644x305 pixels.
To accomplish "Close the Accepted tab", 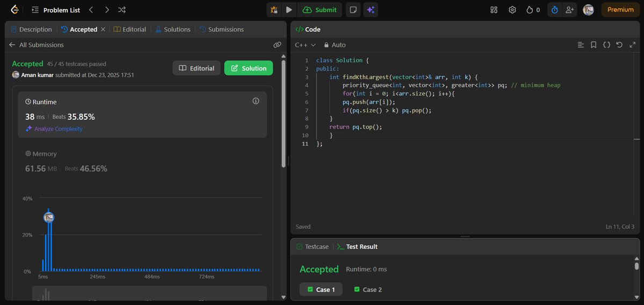I will (x=103, y=29).
